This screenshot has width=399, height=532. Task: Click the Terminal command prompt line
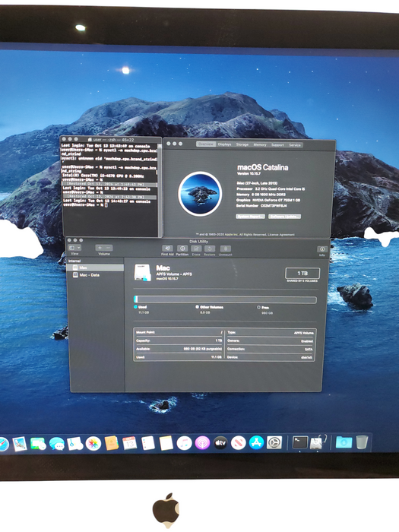pos(87,205)
